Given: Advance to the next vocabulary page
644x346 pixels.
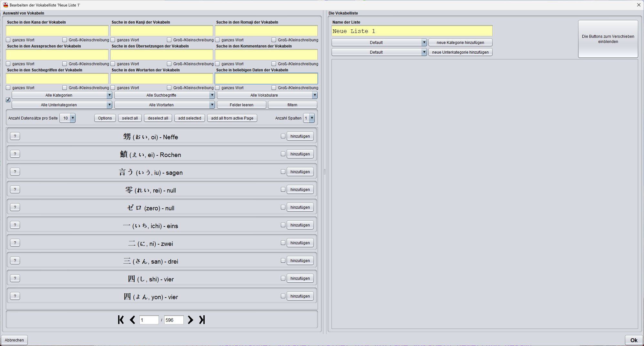Looking at the screenshot, I should pyautogui.click(x=190, y=320).
